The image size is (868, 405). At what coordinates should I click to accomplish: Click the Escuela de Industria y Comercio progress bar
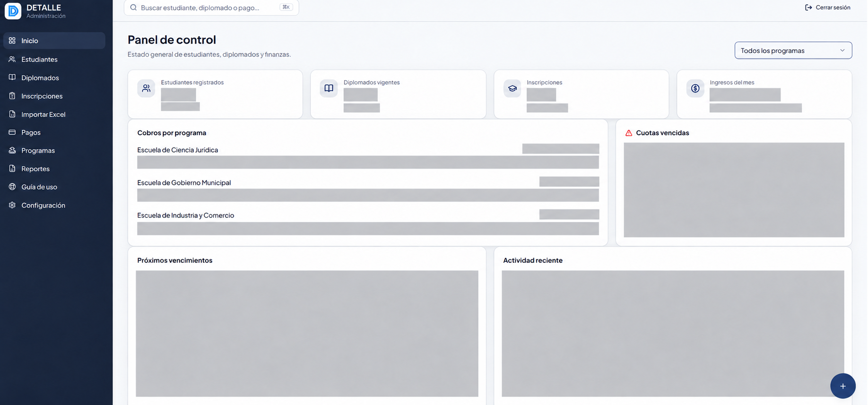(368, 229)
